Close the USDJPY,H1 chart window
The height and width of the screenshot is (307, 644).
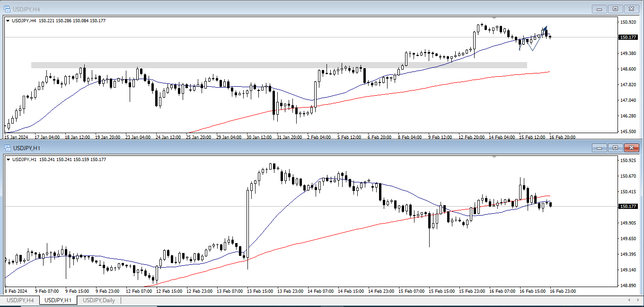tap(631, 148)
